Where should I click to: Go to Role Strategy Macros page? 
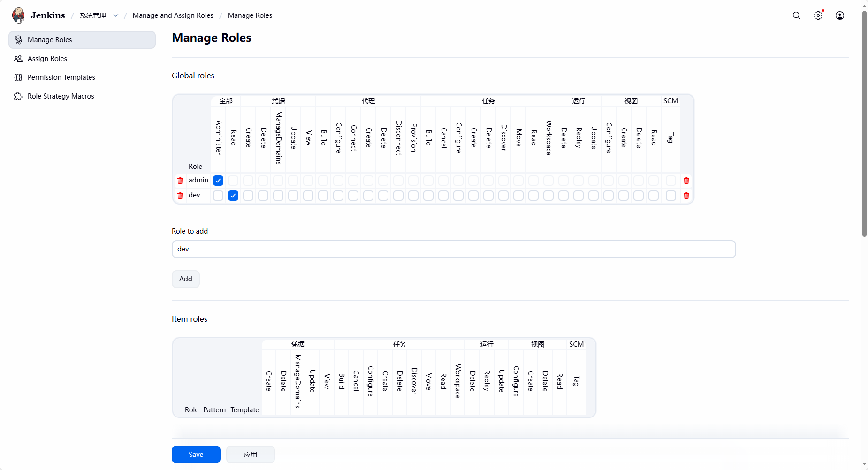(61, 96)
